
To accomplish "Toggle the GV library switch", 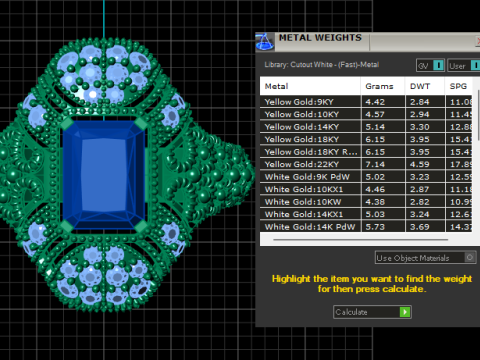I will (x=430, y=65).
